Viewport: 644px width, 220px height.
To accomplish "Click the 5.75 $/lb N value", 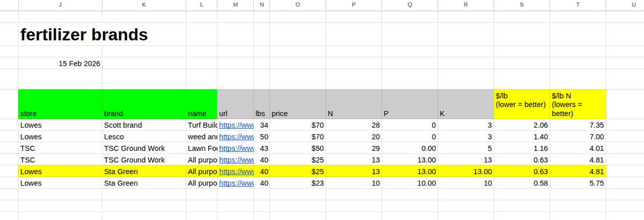I will coord(578,183).
